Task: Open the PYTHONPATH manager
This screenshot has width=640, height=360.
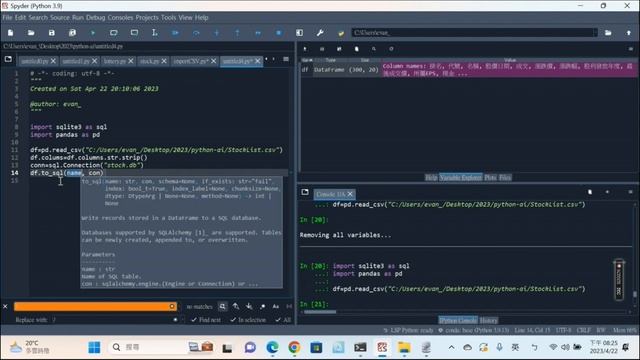Action: 341,33
